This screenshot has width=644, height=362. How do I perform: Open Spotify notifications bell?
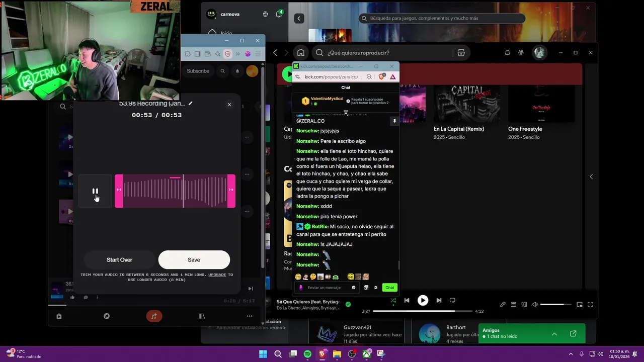(508, 53)
